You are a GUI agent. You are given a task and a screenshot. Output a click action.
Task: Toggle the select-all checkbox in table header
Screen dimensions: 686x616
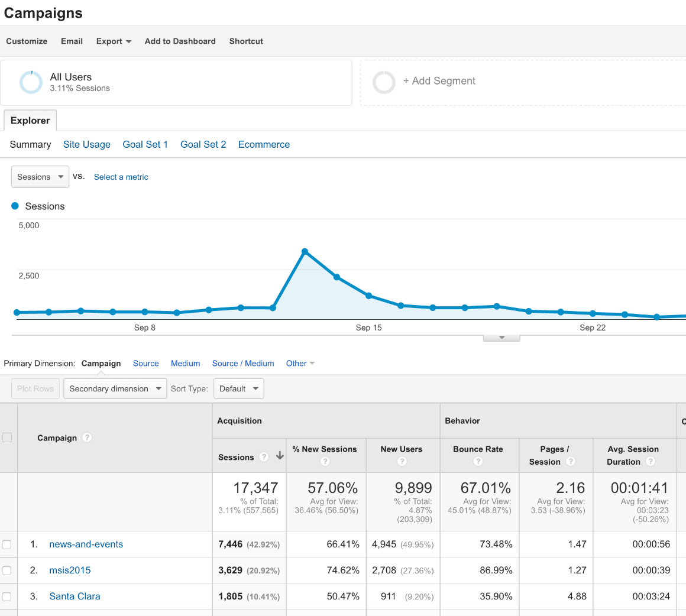[x=7, y=437]
